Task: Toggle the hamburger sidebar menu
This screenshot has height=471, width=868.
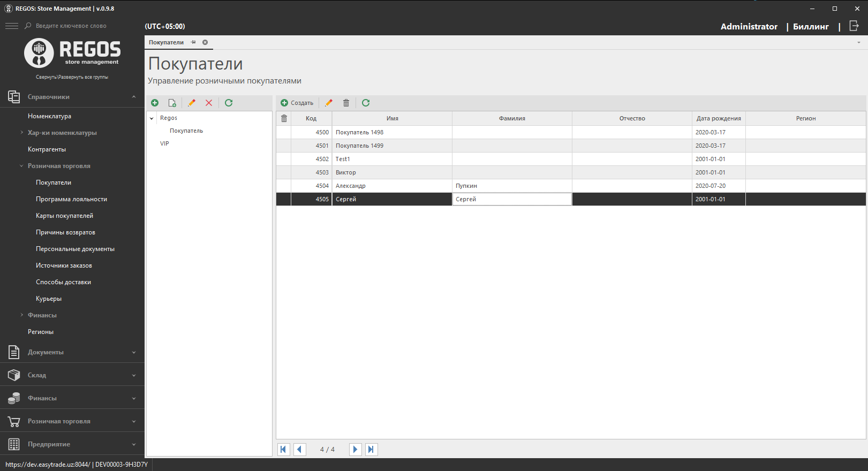Action: pyautogui.click(x=11, y=26)
